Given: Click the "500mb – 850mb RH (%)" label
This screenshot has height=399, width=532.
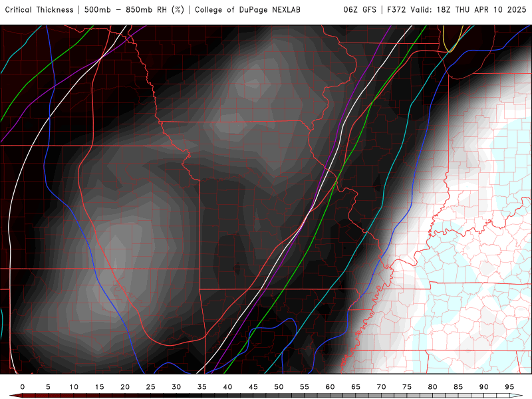Looking at the screenshot, I should tap(134, 10).
